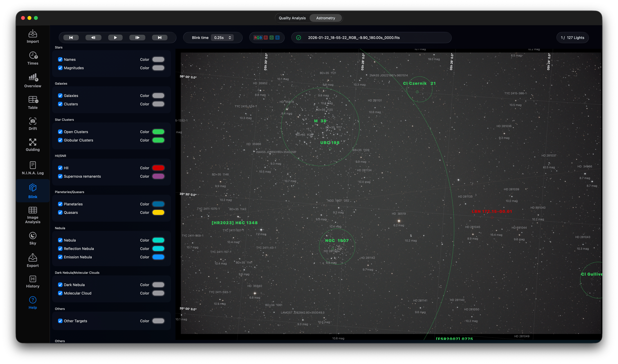Disable the HII checkbox
The width and height of the screenshot is (618, 364).
[60, 168]
